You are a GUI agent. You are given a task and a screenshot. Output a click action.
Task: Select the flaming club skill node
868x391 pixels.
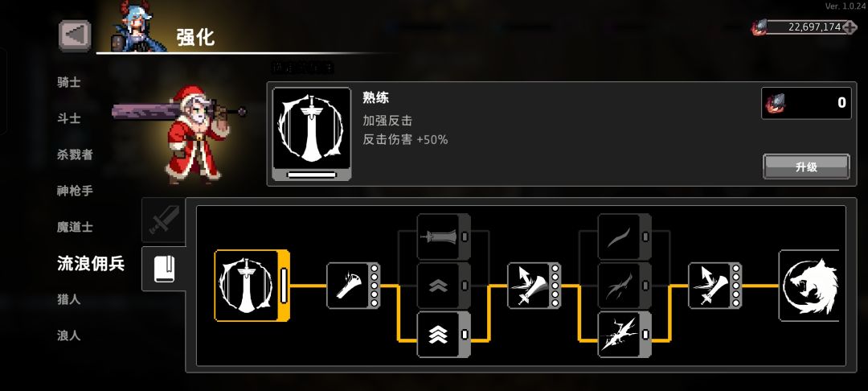click(353, 286)
